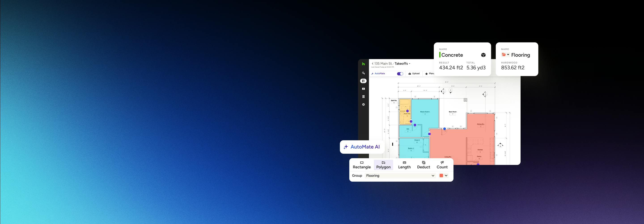
Task: Click the cloud Upload icon
Action: (x=409, y=74)
